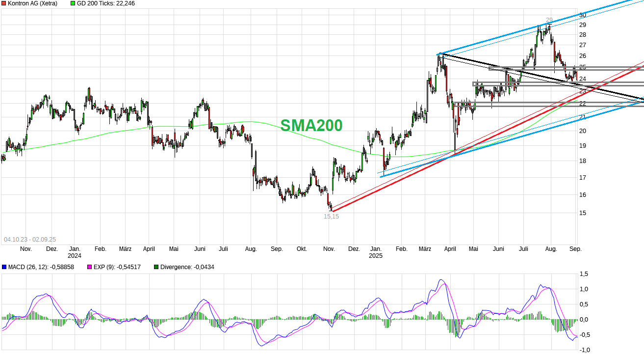Open the date range 04.10.23 - 02.09.25

tap(30, 239)
